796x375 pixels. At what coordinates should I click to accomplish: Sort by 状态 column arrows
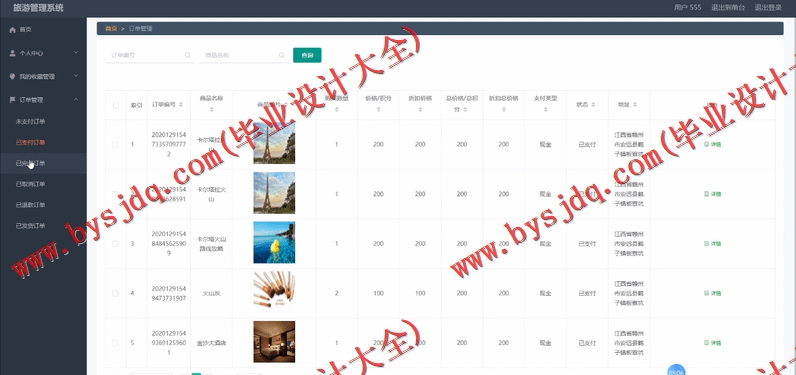pos(592,105)
